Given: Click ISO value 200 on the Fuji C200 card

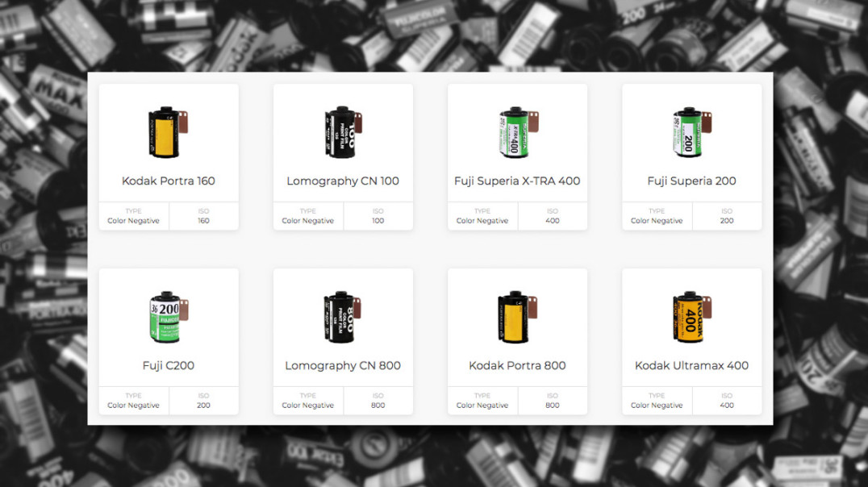Looking at the screenshot, I should (204, 406).
